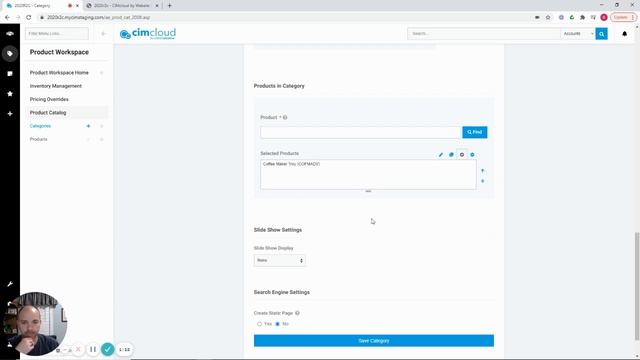The width and height of the screenshot is (640, 360).
Task: Open Pricing Overrides
Action: pyautogui.click(x=49, y=99)
